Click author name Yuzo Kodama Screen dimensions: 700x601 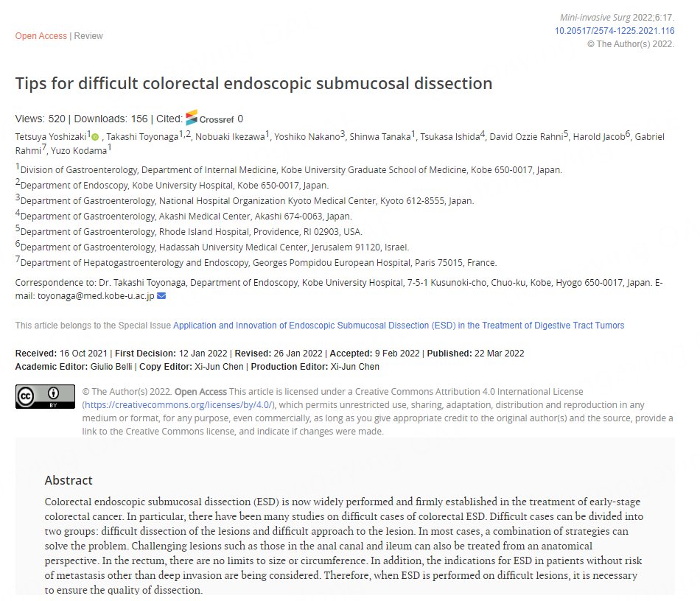79,151
